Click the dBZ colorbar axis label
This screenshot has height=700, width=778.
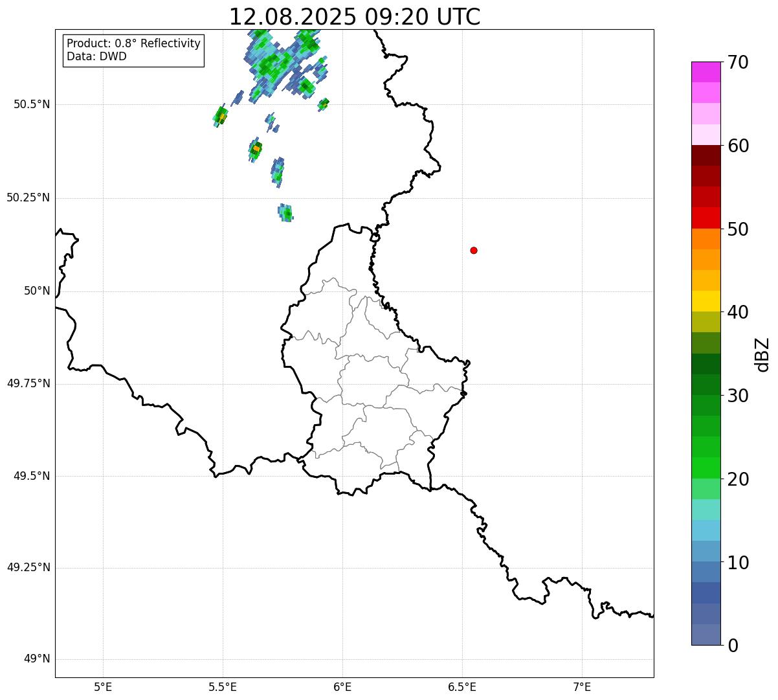click(x=762, y=354)
